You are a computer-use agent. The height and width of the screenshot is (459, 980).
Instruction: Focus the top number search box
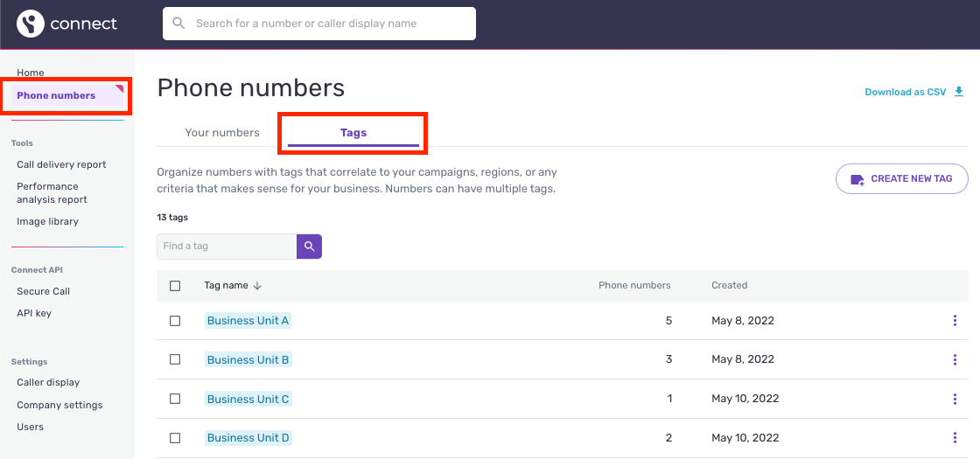[x=319, y=24]
